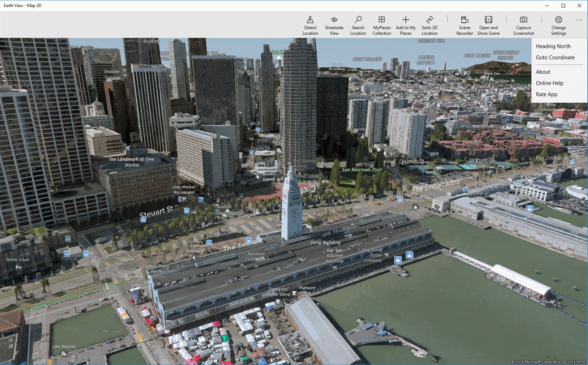This screenshot has width=588, height=365.
Task: Select Goto 3D Location tool
Action: (429, 20)
